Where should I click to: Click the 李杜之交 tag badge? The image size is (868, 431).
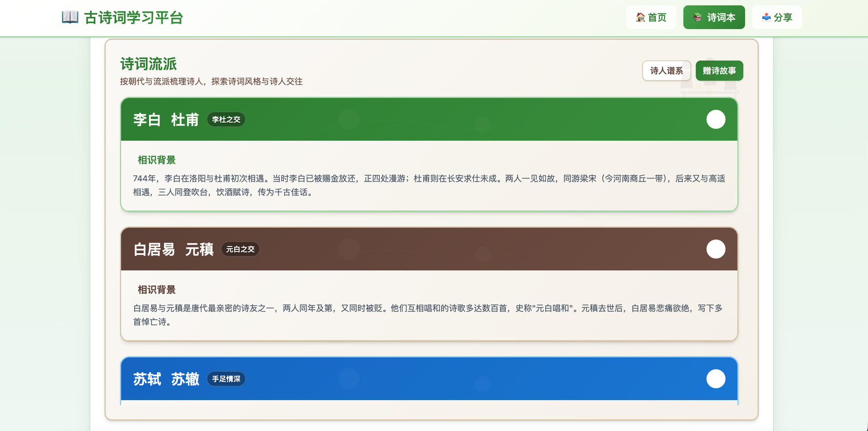226,119
